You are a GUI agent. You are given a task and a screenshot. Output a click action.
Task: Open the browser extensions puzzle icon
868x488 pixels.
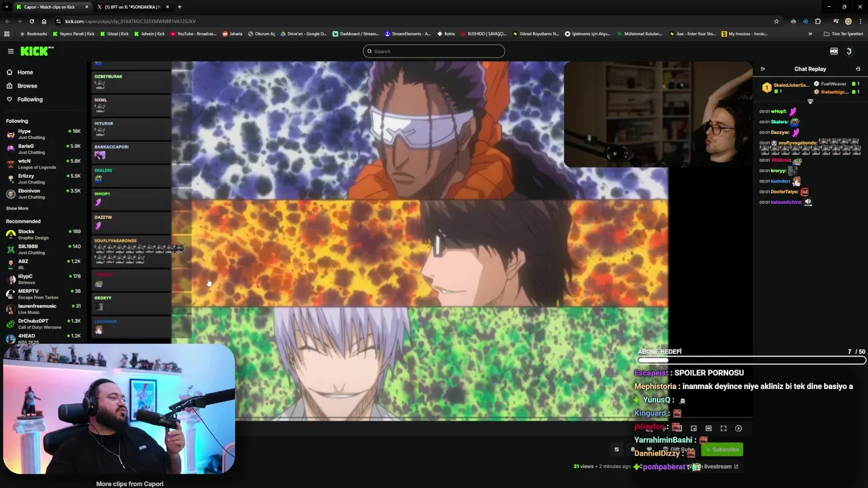[818, 21]
